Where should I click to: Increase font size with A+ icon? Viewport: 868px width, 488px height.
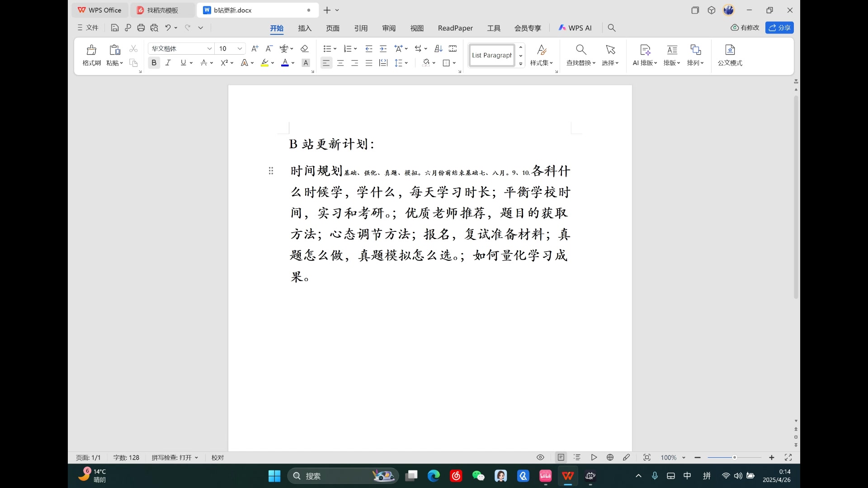[x=255, y=48]
